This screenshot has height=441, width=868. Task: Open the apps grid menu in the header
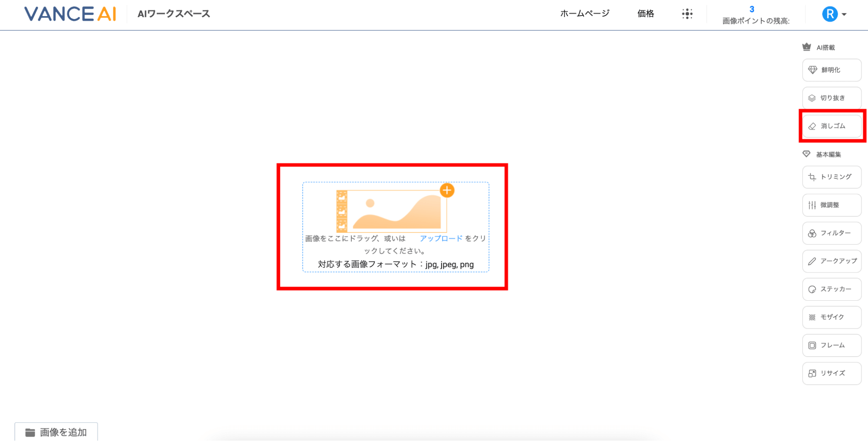pos(686,13)
